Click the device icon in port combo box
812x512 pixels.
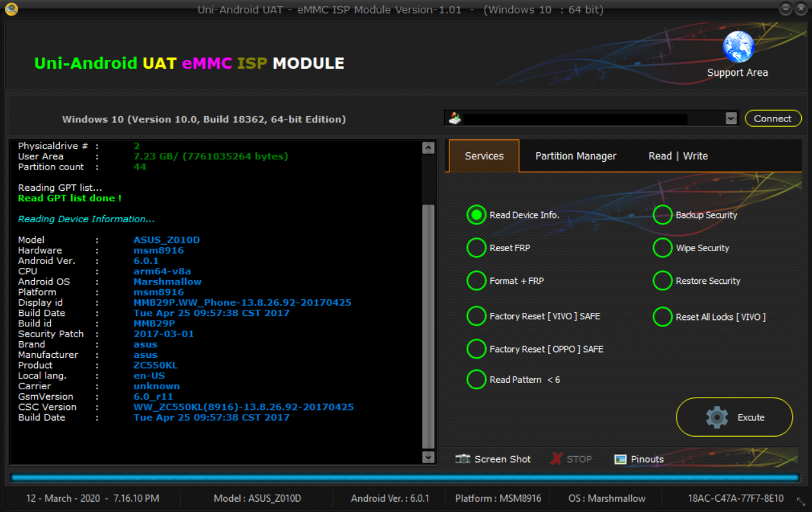(x=454, y=118)
